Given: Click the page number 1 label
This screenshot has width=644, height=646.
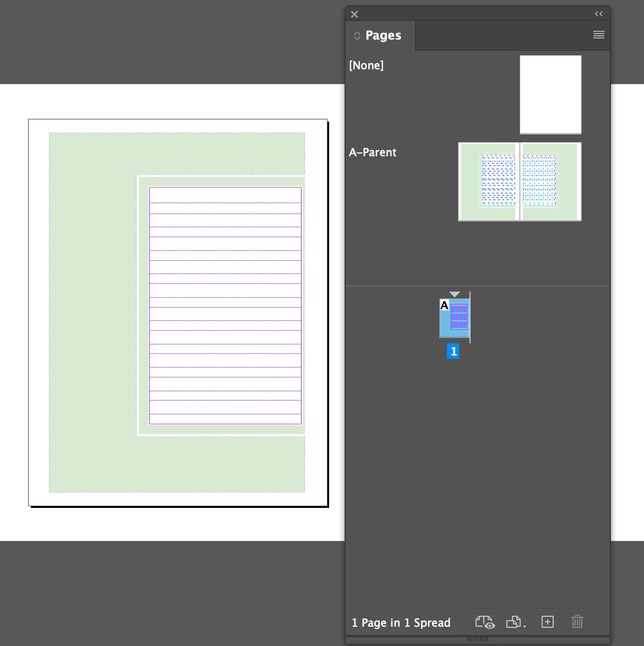Looking at the screenshot, I should 453,352.
